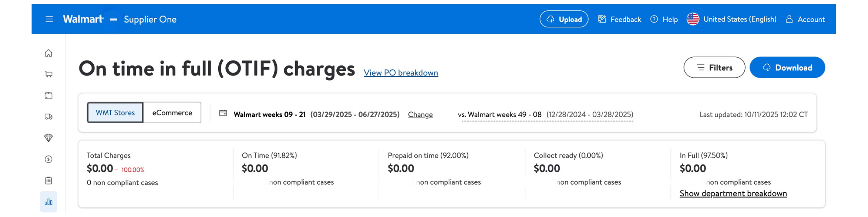Select the WMT Stores toggle
The image size is (868, 217).
[115, 112]
